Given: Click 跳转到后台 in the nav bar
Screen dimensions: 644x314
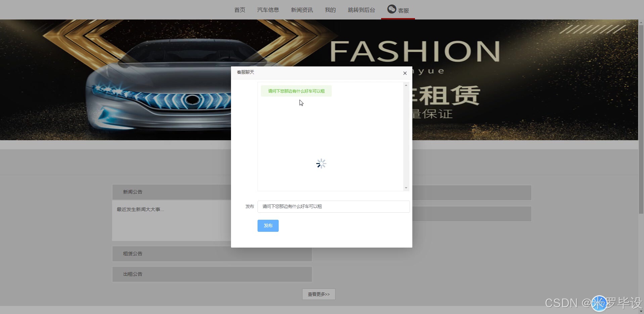Looking at the screenshot, I should 361,10.
